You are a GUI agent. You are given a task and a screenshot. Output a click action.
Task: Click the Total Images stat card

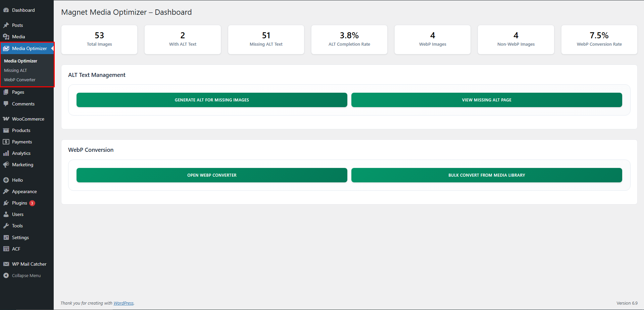pyautogui.click(x=99, y=40)
